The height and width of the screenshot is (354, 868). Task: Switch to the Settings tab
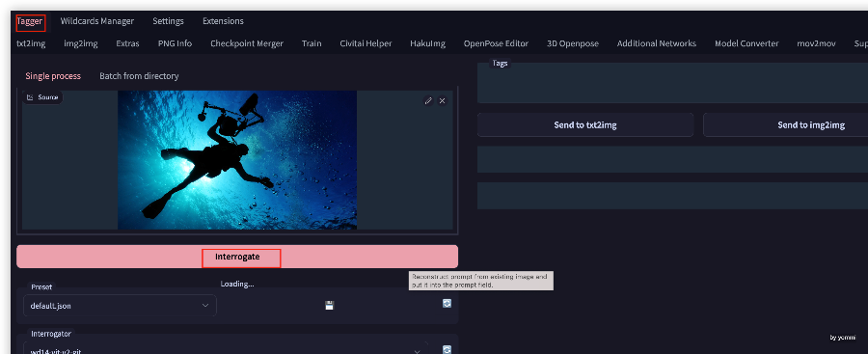168,21
